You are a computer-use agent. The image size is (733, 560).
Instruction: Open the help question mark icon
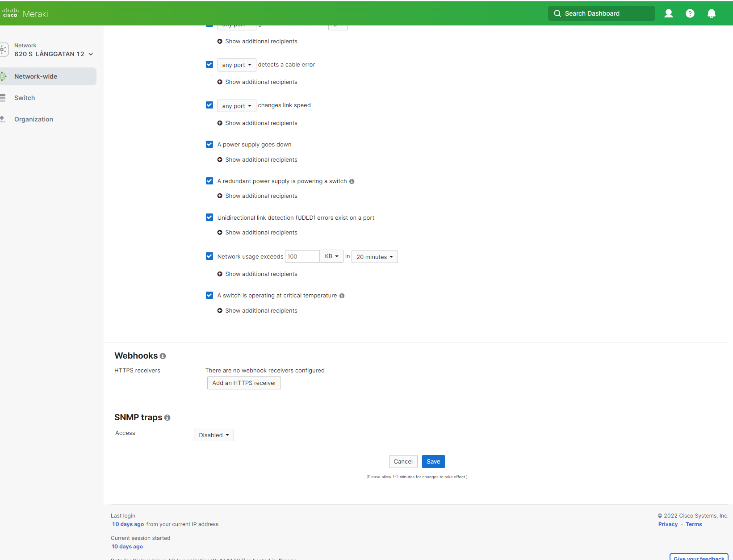point(690,13)
